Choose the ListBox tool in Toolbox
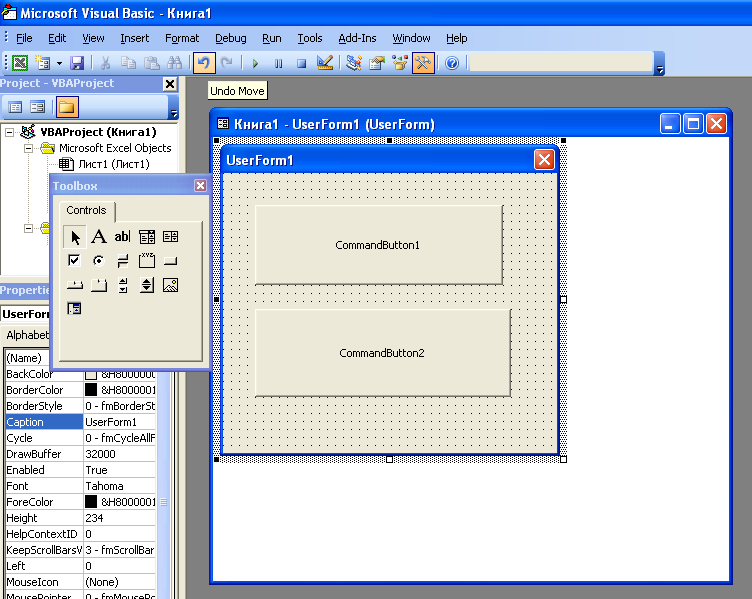The height and width of the screenshot is (599, 752). (170, 236)
